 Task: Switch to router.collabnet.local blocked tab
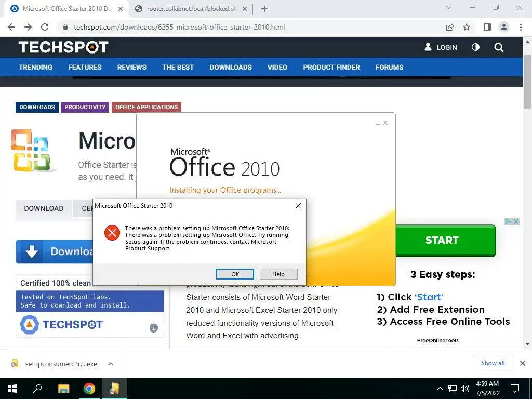coord(191,9)
